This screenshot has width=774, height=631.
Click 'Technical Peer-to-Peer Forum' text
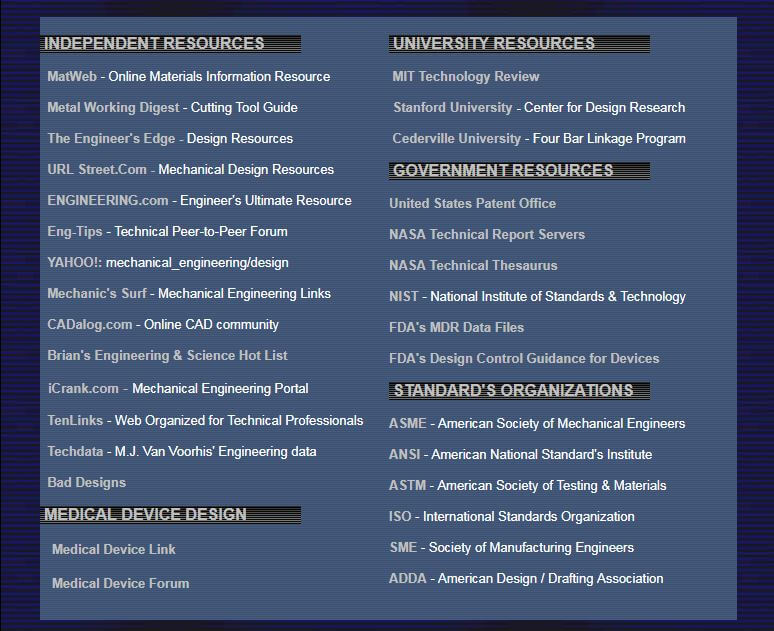pyautogui.click(x=201, y=232)
